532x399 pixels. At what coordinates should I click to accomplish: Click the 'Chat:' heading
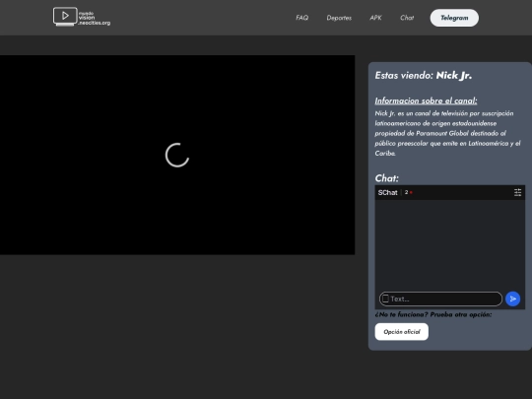click(387, 178)
